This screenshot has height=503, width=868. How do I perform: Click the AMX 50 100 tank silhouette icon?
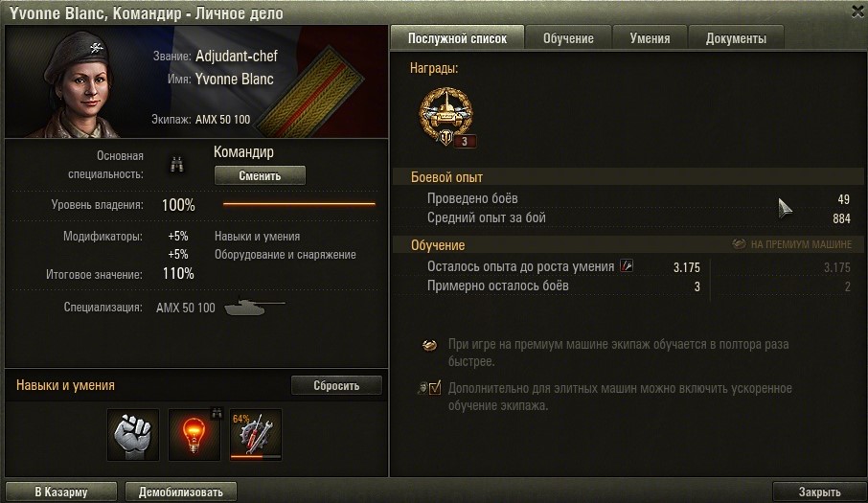click(x=255, y=308)
